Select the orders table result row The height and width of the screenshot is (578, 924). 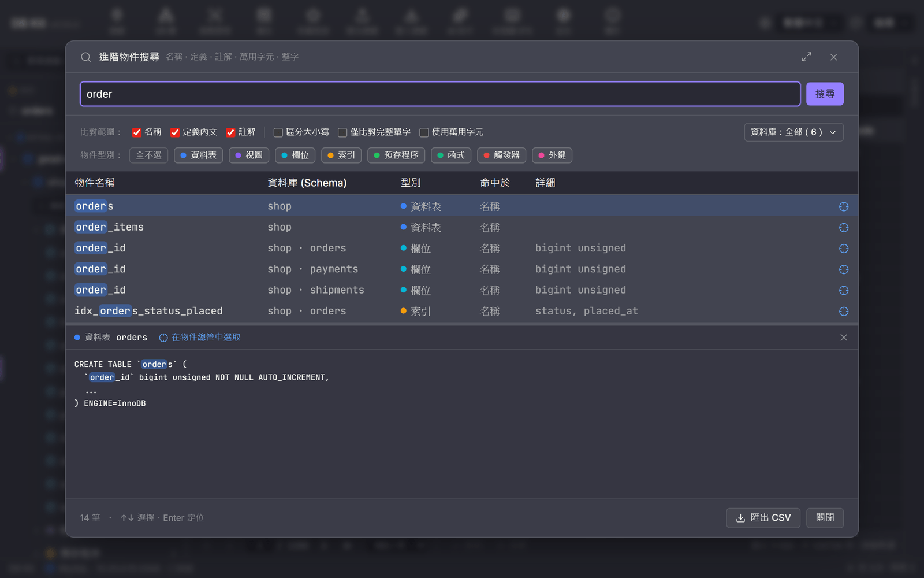click(x=462, y=206)
